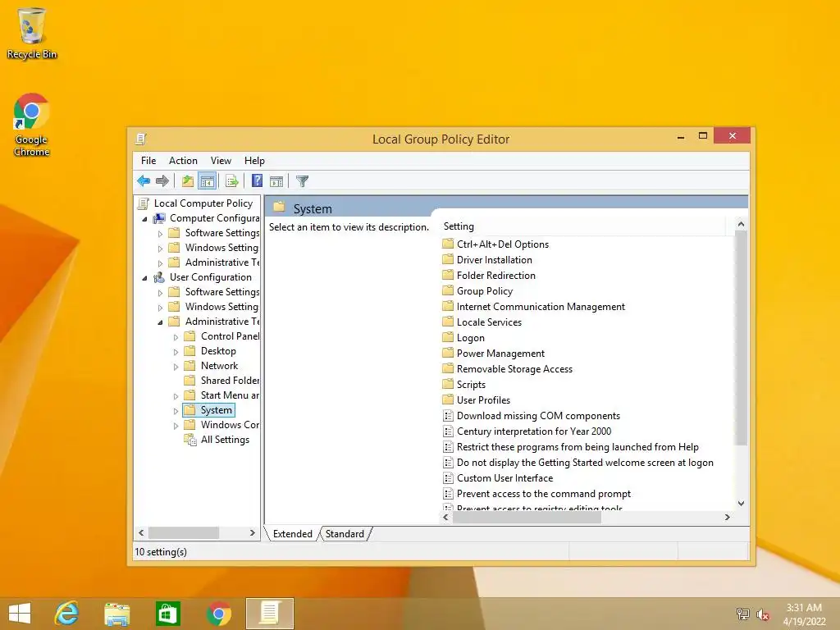Select the Folder Redirection folder
The image size is (840, 630).
click(489, 276)
